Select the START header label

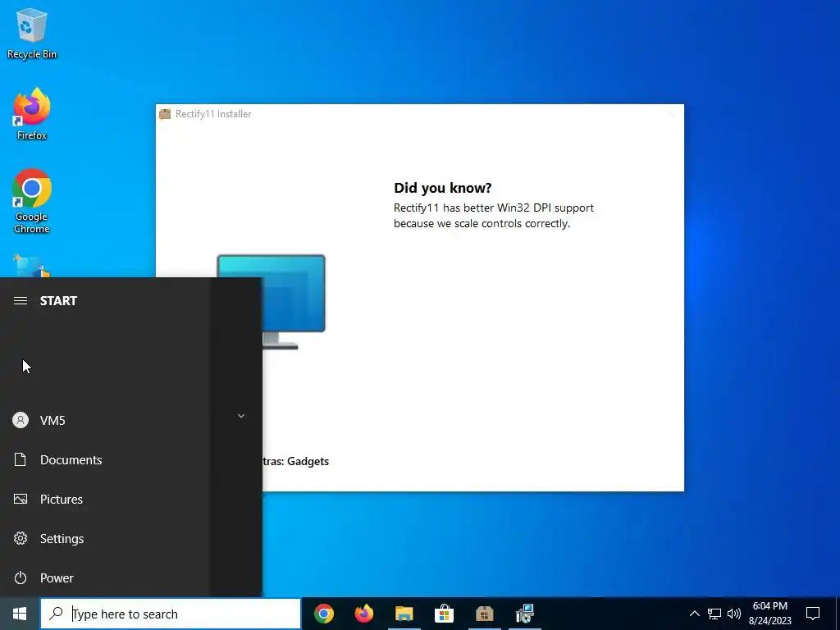click(x=58, y=300)
